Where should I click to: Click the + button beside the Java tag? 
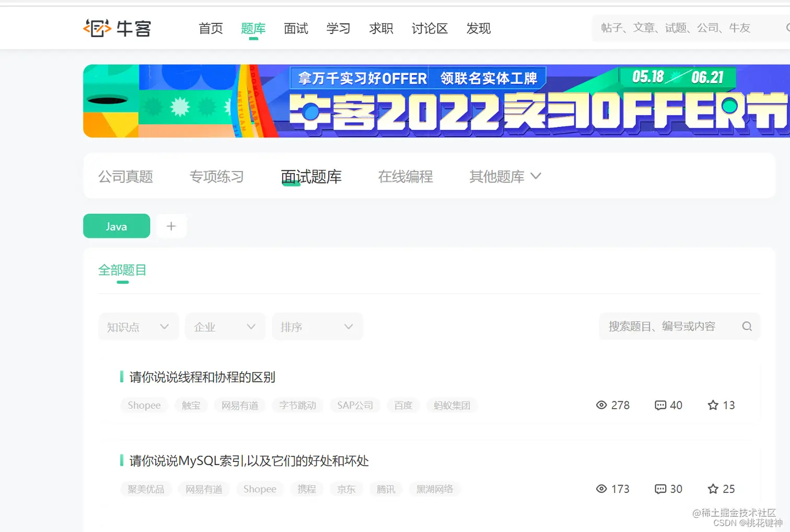(x=171, y=226)
